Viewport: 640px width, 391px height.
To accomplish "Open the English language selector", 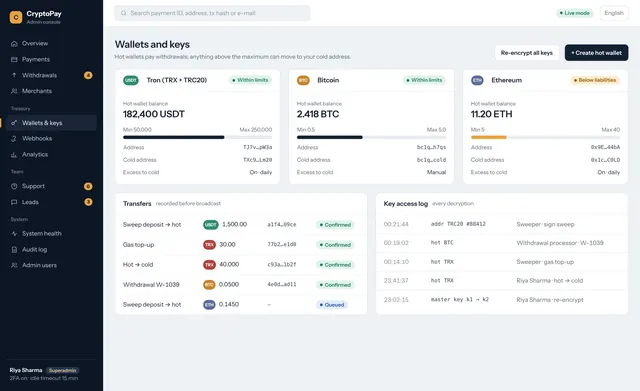I will pyautogui.click(x=614, y=13).
